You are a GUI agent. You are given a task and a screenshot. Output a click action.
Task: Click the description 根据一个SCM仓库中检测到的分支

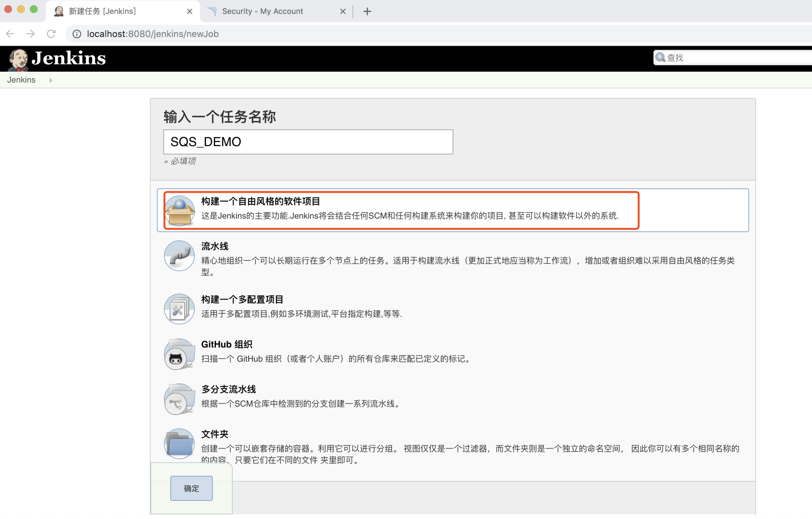coord(301,404)
